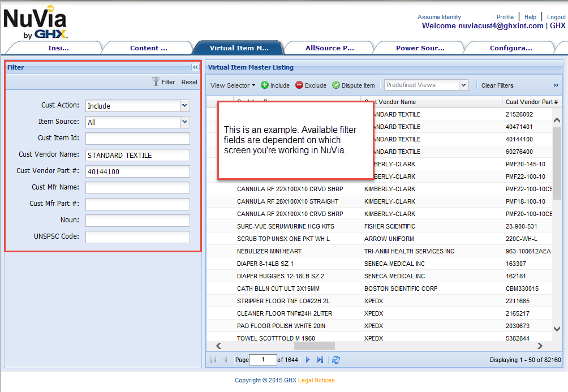
Task: Click the horizontal scrollbar thumb
Action: [x=315, y=346]
